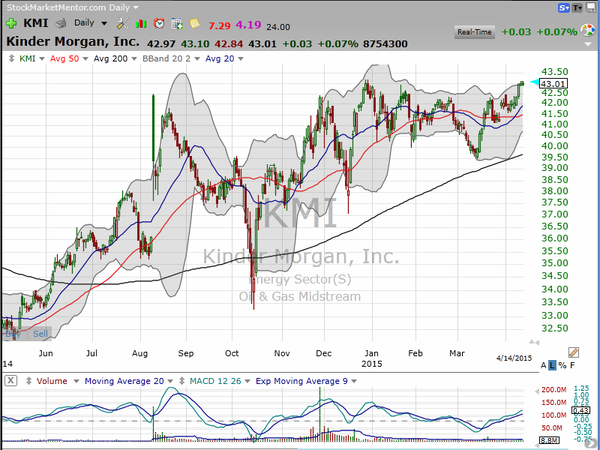Open the KMI legend dropdown arrow
600x450 pixels.
tap(42, 59)
